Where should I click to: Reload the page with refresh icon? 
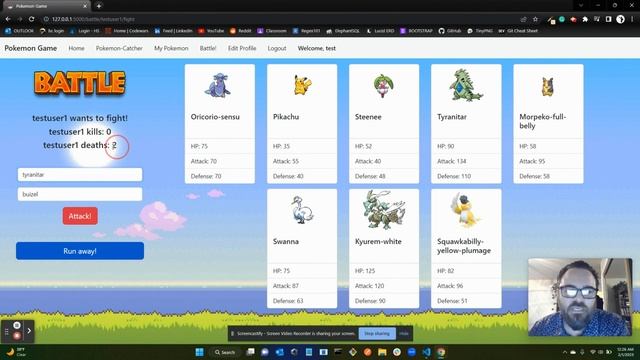[x=31, y=19]
